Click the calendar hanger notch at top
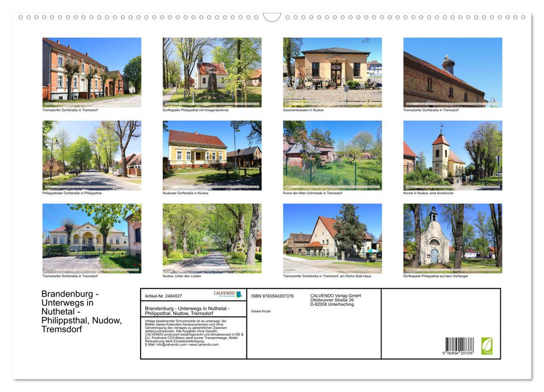The image size is (544, 392). point(272,17)
